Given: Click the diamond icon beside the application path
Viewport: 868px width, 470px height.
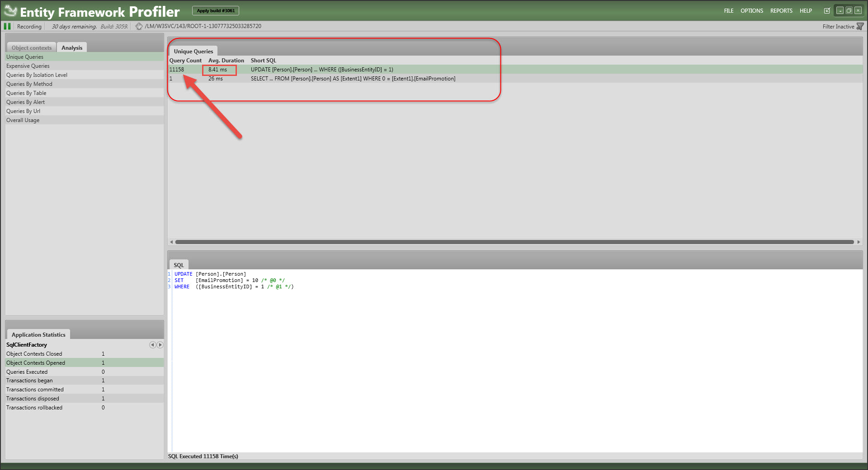Looking at the screenshot, I should [139, 26].
